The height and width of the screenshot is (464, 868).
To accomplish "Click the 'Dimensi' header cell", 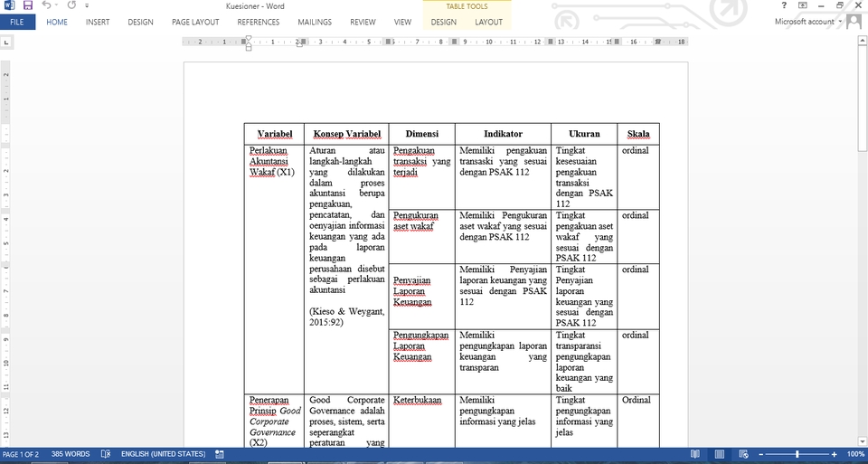I will [x=422, y=134].
